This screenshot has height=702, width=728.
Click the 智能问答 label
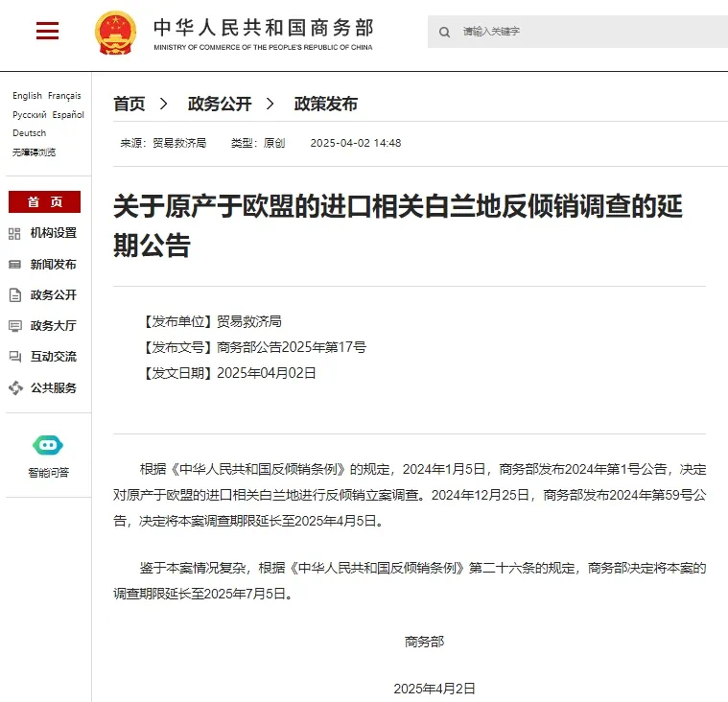[x=48, y=473]
